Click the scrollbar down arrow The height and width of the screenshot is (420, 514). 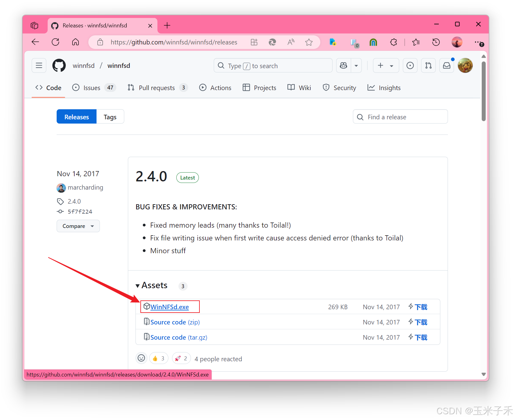coord(484,374)
